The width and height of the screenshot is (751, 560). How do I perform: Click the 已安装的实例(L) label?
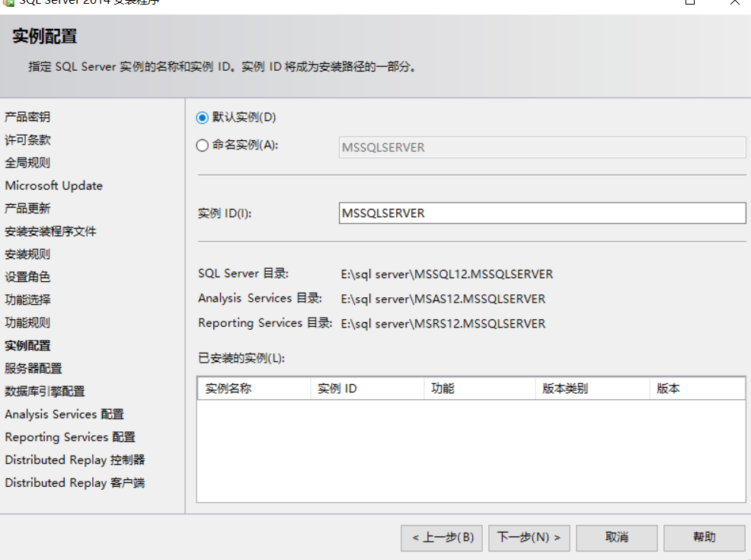pyautogui.click(x=241, y=358)
